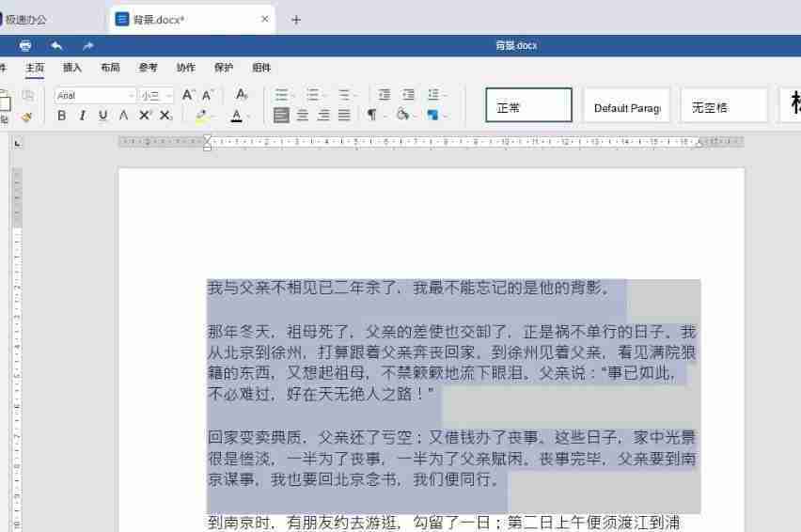Open the 参考 ribbon tab
Screen dimensions: 801x532
[x=148, y=68]
